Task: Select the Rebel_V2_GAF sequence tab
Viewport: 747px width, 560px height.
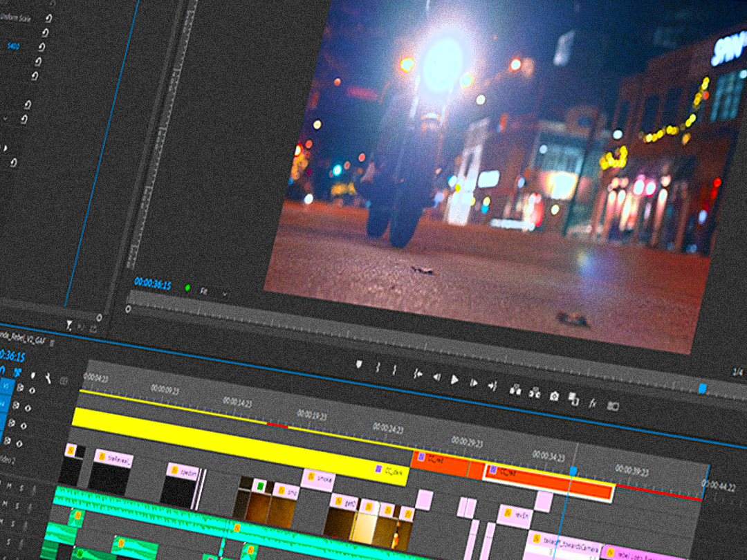Action: [x=21, y=337]
